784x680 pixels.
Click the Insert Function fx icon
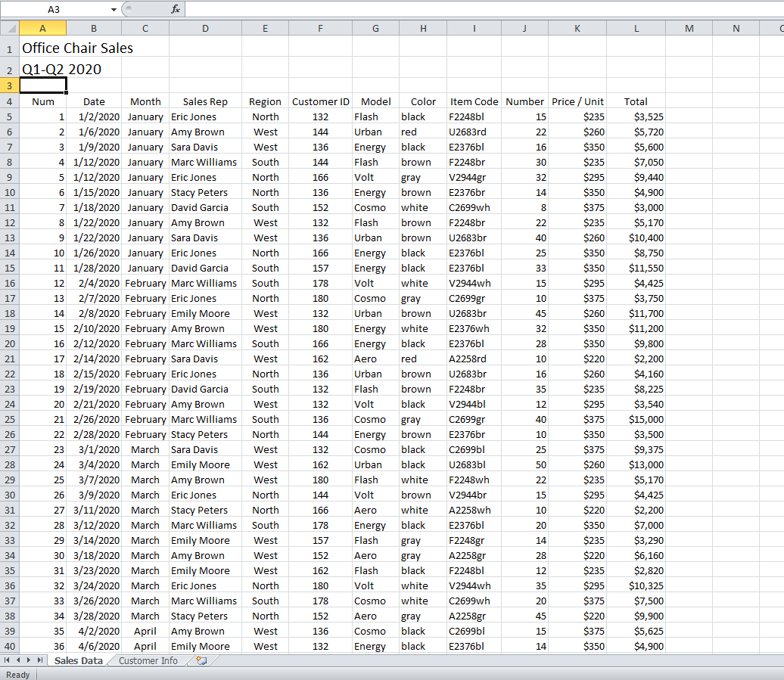tap(176, 9)
